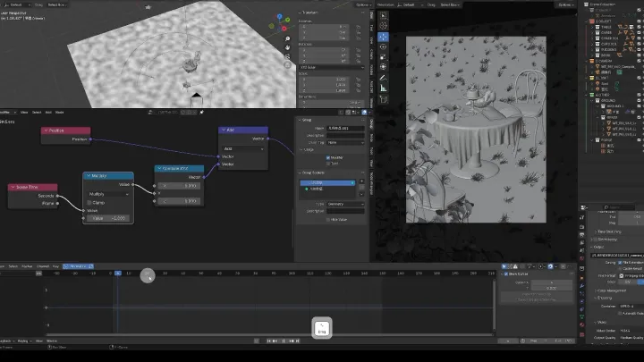The height and width of the screenshot is (362, 644).
Task: Open the Render properties tab icon
Action: point(582,226)
